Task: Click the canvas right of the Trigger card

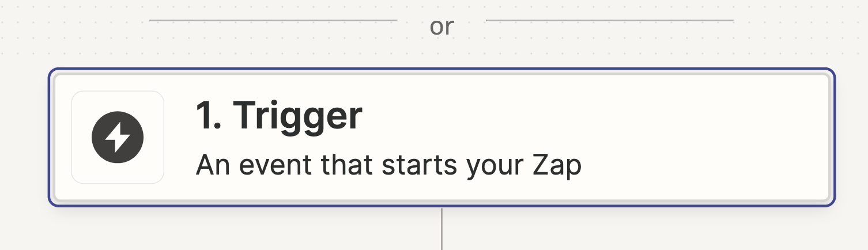Action: click(852, 138)
